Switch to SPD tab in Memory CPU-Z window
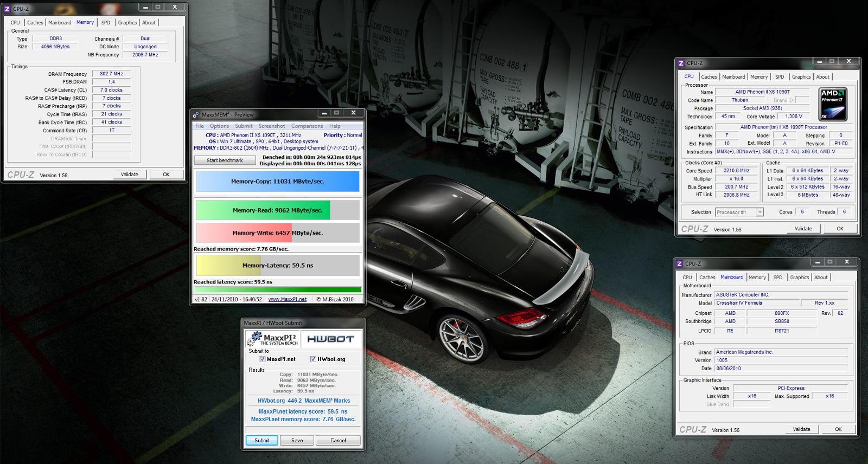This screenshot has height=464, width=868. tap(106, 22)
